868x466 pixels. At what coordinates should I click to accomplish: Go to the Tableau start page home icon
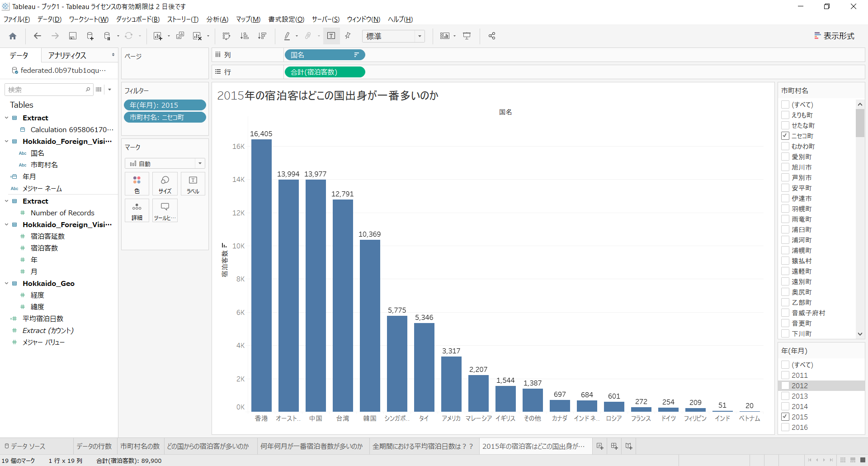(x=13, y=36)
